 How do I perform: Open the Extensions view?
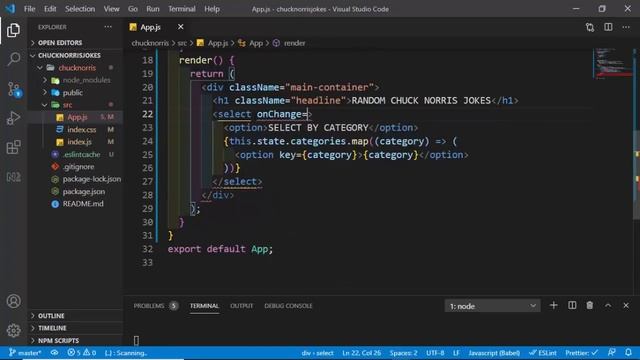[13, 147]
